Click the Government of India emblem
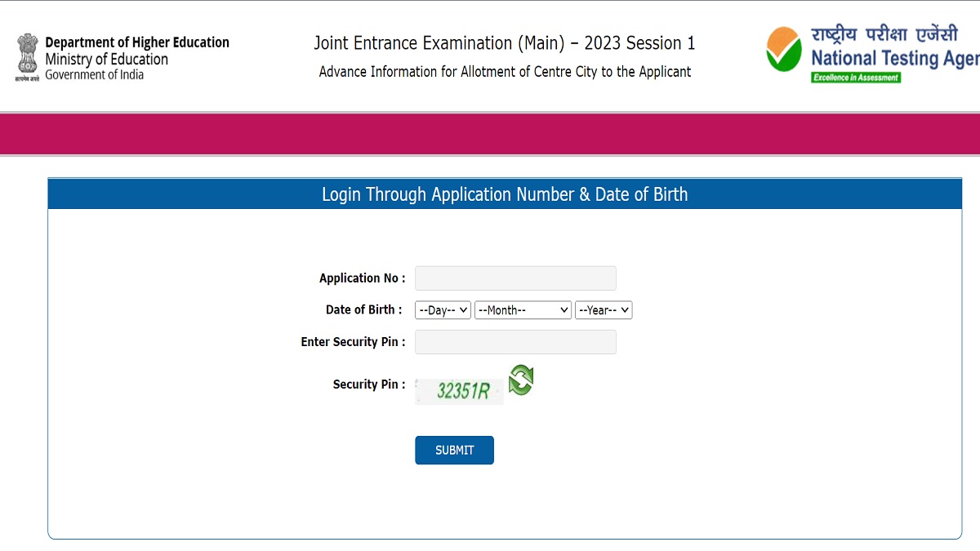Screen dimensions: 980x551 coord(27,57)
